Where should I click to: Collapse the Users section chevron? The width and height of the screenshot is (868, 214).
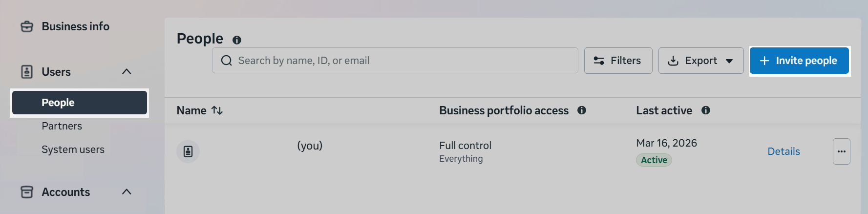[x=127, y=72]
